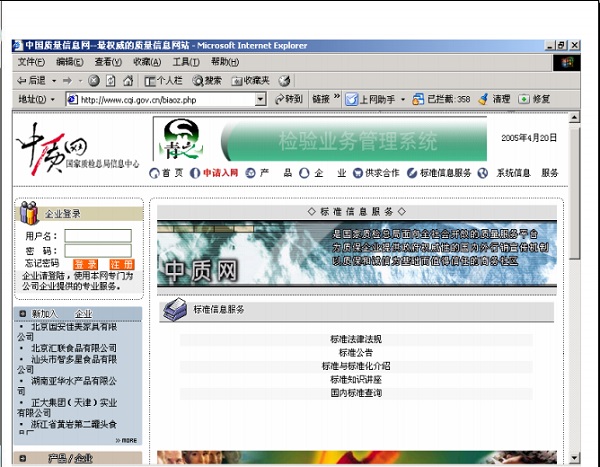Image resolution: width=600 pixels, height=467 pixels.
Task: Click the 检验业务管理系统 banner
Action: coord(355,141)
